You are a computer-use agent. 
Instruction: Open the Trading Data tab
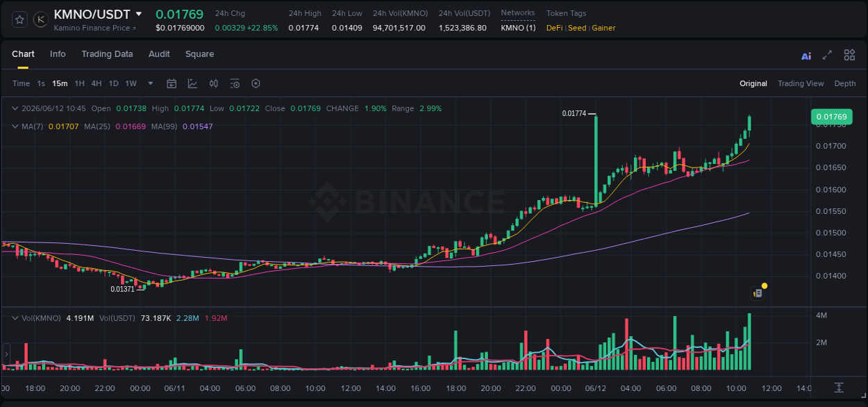(107, 54)
